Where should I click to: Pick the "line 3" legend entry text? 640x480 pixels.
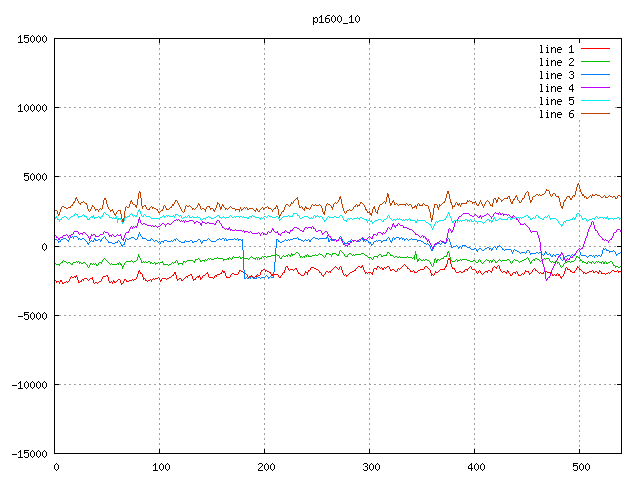tap(557, 75)
